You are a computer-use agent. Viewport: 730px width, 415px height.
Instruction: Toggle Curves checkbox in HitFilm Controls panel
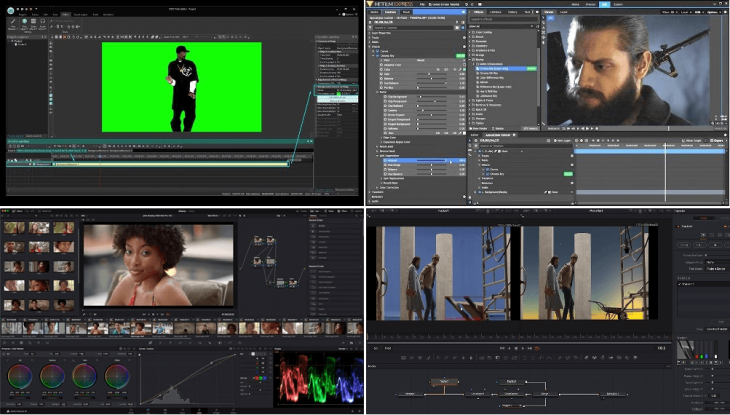(x=378, y=51)
